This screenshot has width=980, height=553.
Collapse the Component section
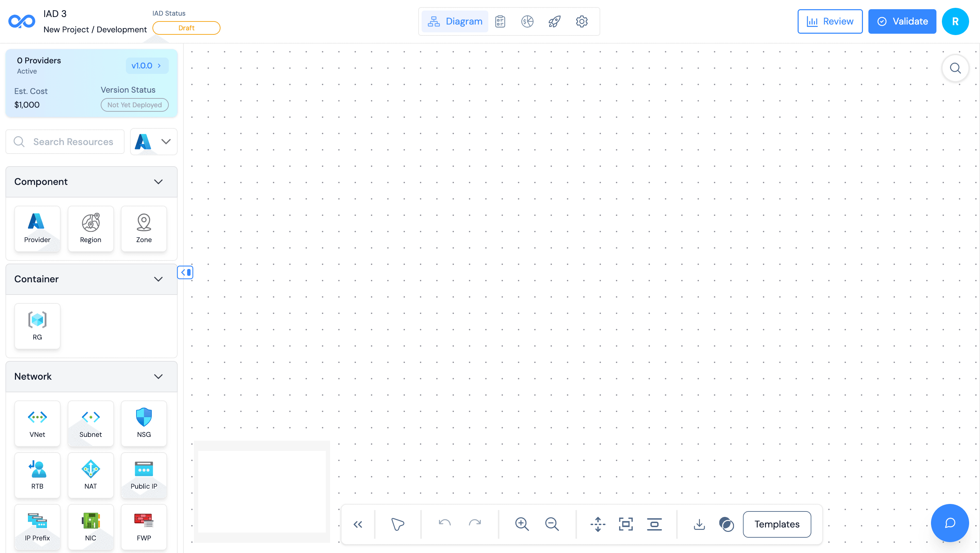click(158, 181)
